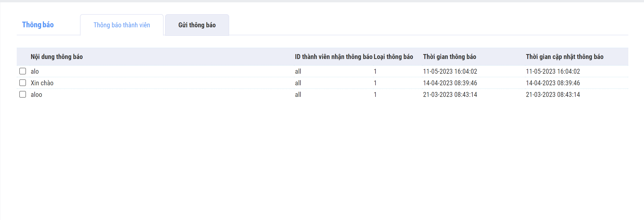The width and height of the screenshot is (644, 220).
Task: Click "all" recipient ID in the "aloo" row
Action: click(x=298, y=95)
